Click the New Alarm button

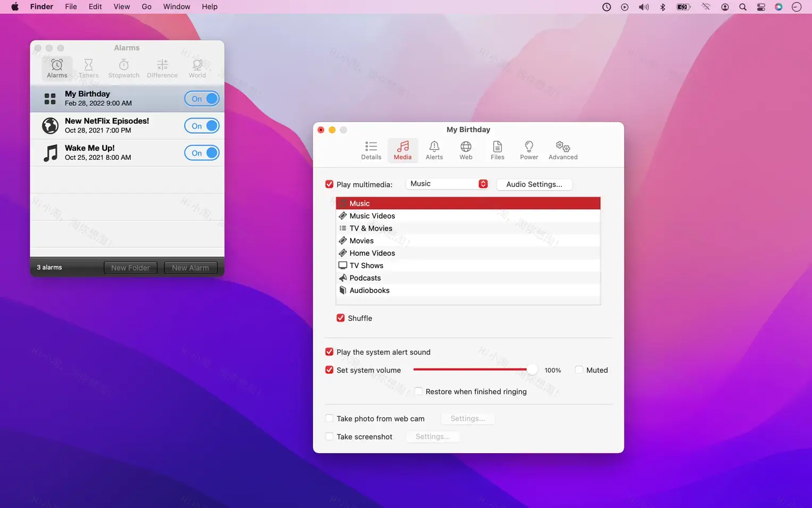[190, 267]
